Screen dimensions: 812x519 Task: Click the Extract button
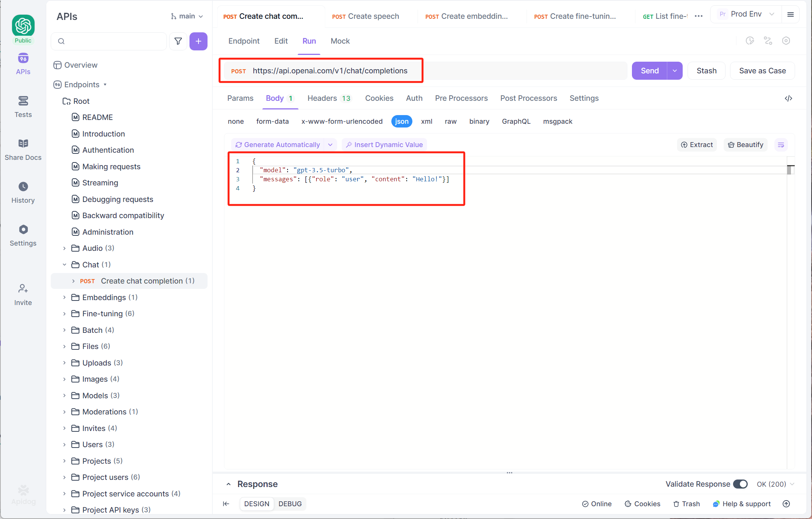coord(697,145)
